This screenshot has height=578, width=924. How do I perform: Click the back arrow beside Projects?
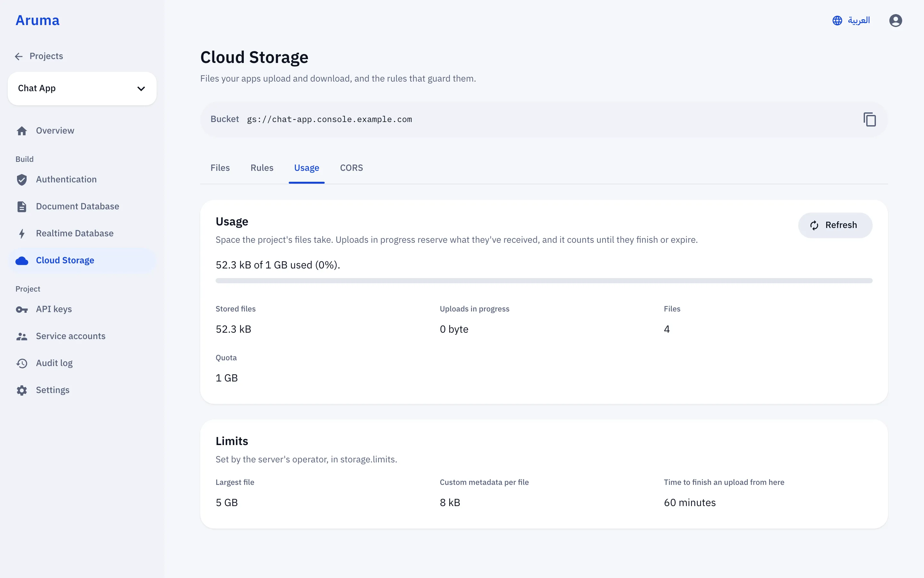click(x=19, y=57)
